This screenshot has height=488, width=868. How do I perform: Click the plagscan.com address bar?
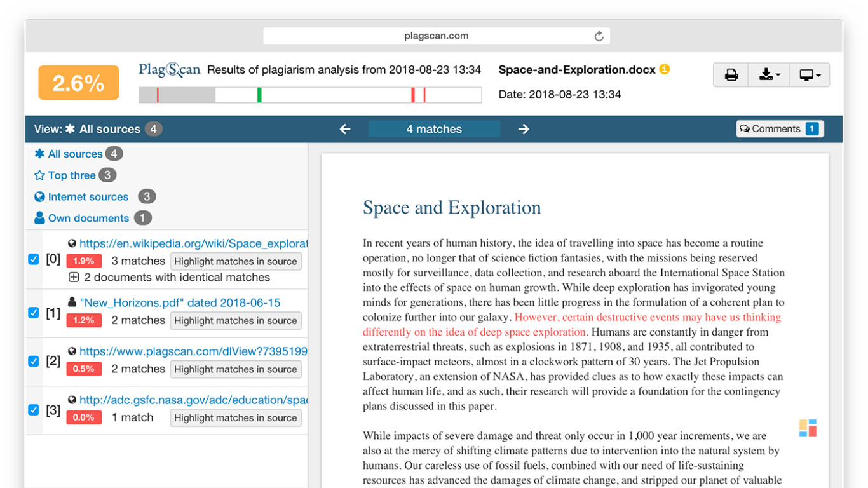(x=437, y=36)
